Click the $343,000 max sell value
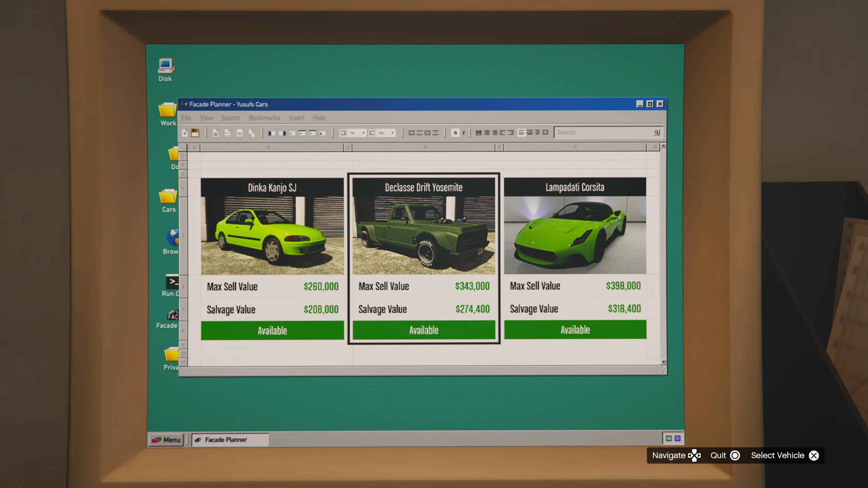Viewport: 868px width, 488px height. (x=472, y=286)
